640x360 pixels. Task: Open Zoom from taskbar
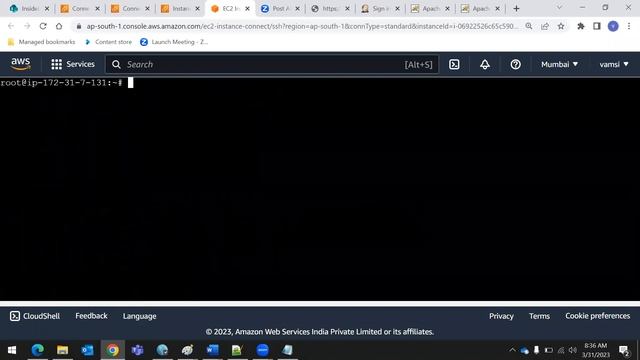(262, 350)
